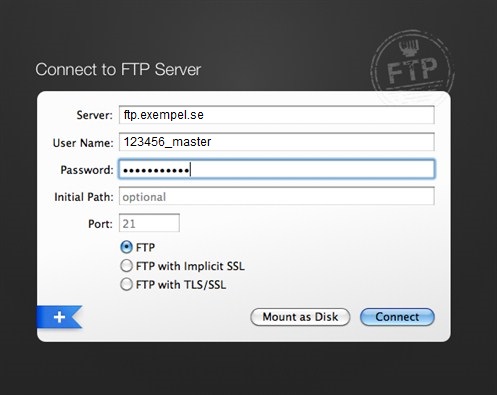The height and width of the screenshot is (395, 497).
Task: Click the Mount as Disk button
Action: (x=300, y=317)
